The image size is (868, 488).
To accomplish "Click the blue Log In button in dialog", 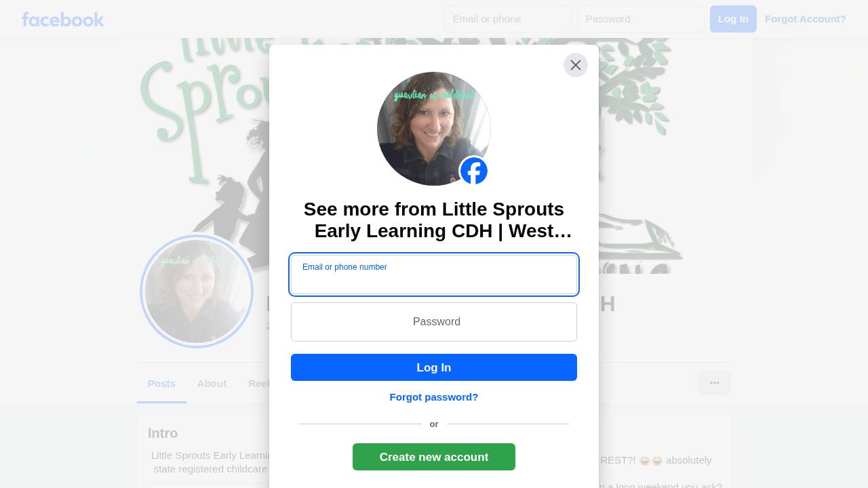I will (x=434, y=367).
